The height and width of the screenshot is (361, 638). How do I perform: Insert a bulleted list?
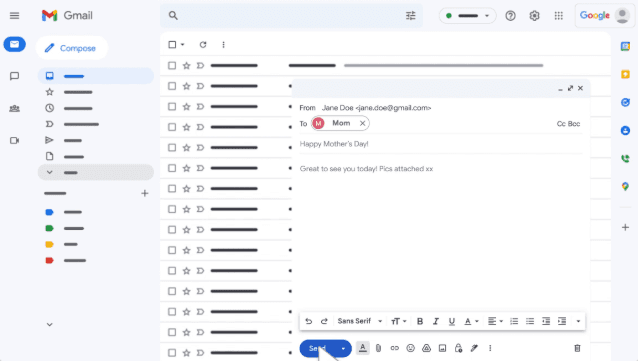pyautogui.click(x=530, y=321)
